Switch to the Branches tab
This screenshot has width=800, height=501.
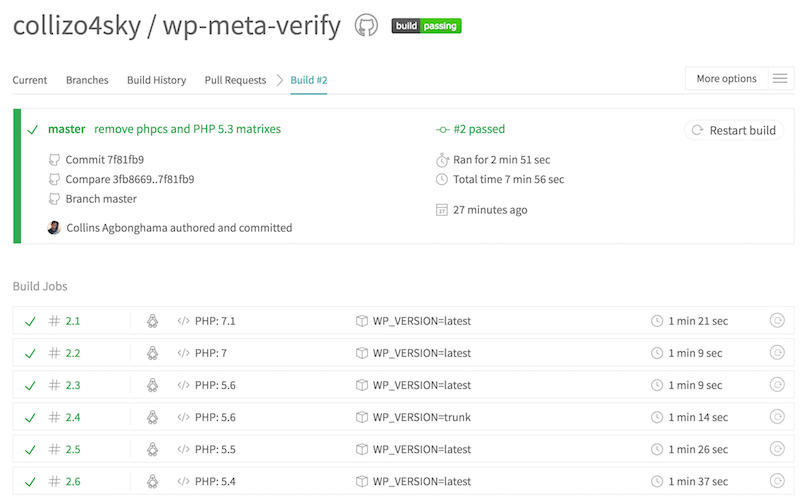[x=87, y=80]
